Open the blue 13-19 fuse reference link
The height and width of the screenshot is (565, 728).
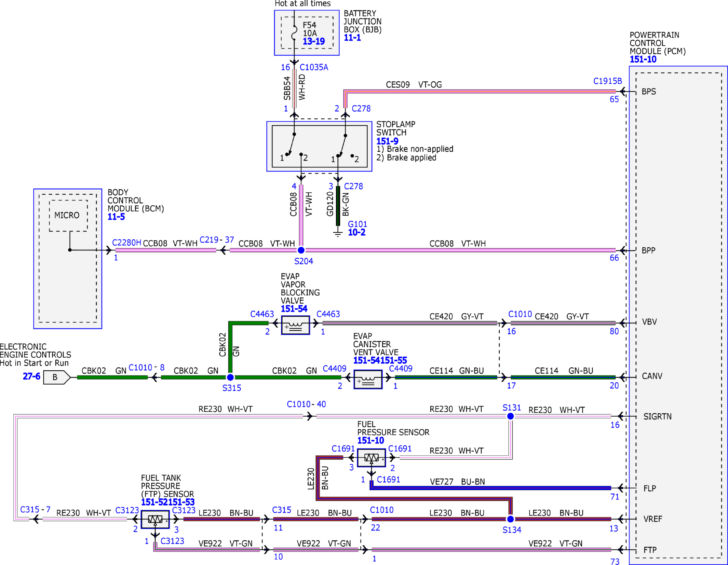click(x=313, y=41)
